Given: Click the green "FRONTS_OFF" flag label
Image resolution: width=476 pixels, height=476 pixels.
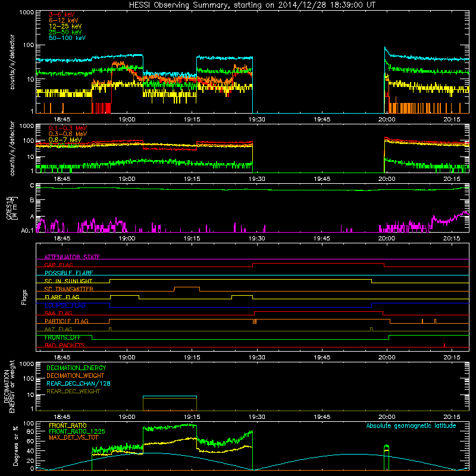Looking at the screenshot, I should click(62, 337).
